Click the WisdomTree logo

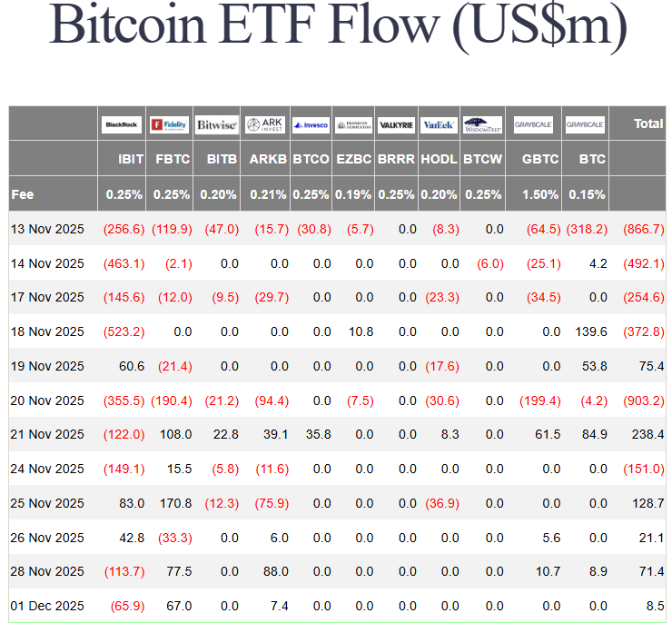point(482,124)
